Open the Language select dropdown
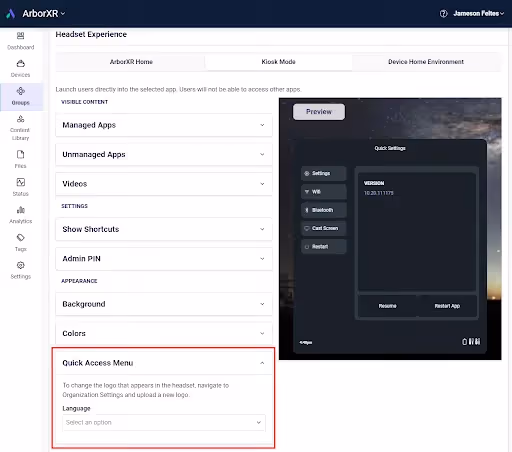The image size is (512, 452). (164, 422)
